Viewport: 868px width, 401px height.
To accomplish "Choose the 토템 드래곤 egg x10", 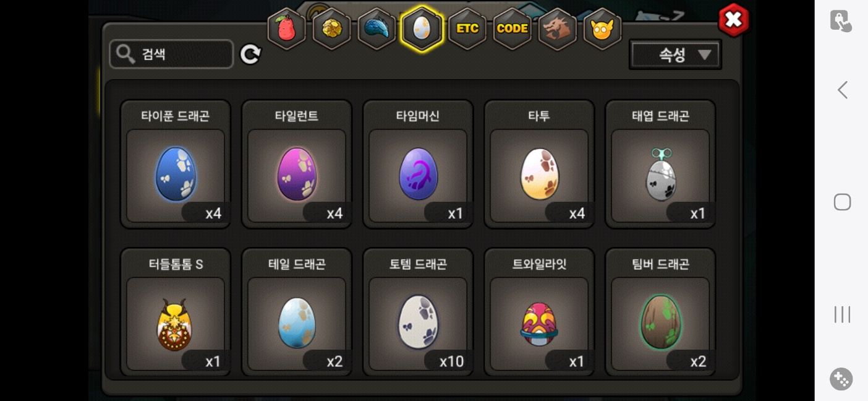I will click(418, 313).
